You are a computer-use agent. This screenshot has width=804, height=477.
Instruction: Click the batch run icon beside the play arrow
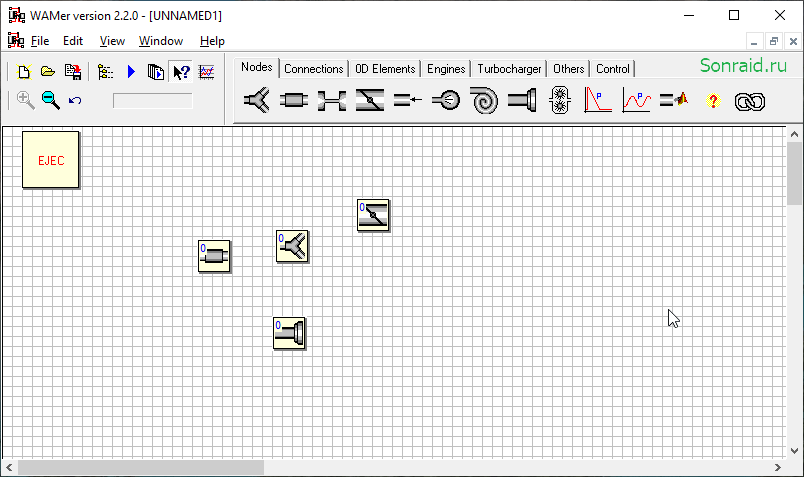155,72
